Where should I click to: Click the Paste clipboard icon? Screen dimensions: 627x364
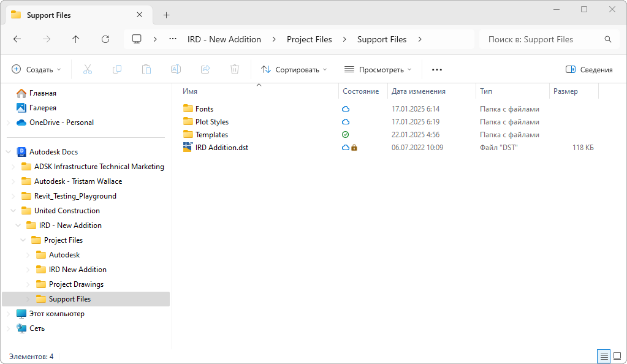point(146,69)
